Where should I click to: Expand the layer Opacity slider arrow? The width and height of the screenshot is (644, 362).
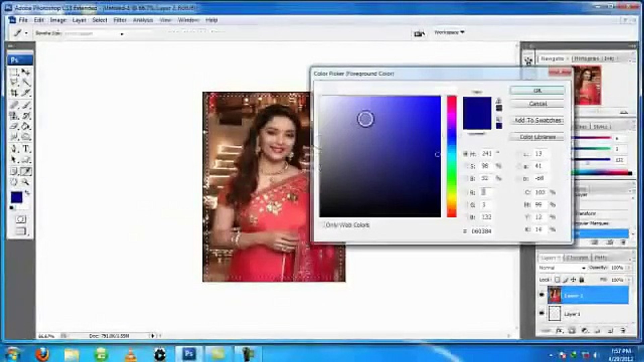[x=628, y=268]
